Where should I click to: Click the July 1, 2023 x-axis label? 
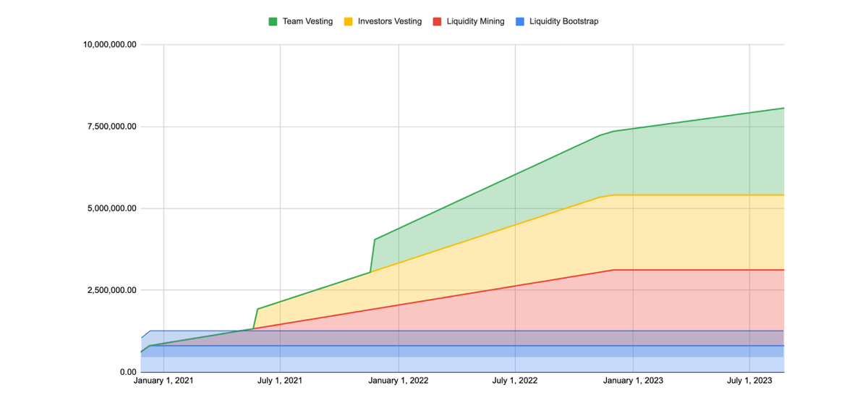[749, 381]
